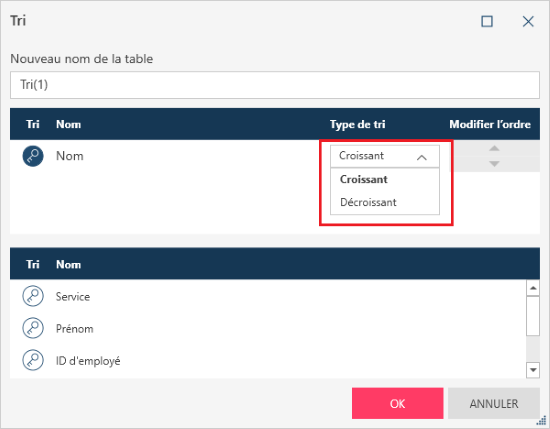
Task: Select the ID d'employé field row
Action: pos(268,361)
